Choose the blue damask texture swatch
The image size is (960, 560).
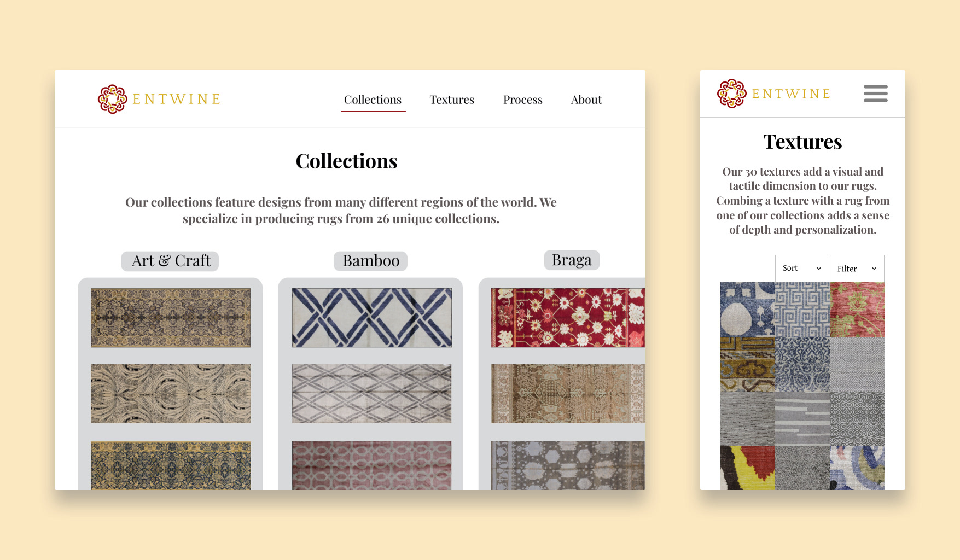pyautogui.click(x=802, y=364)
